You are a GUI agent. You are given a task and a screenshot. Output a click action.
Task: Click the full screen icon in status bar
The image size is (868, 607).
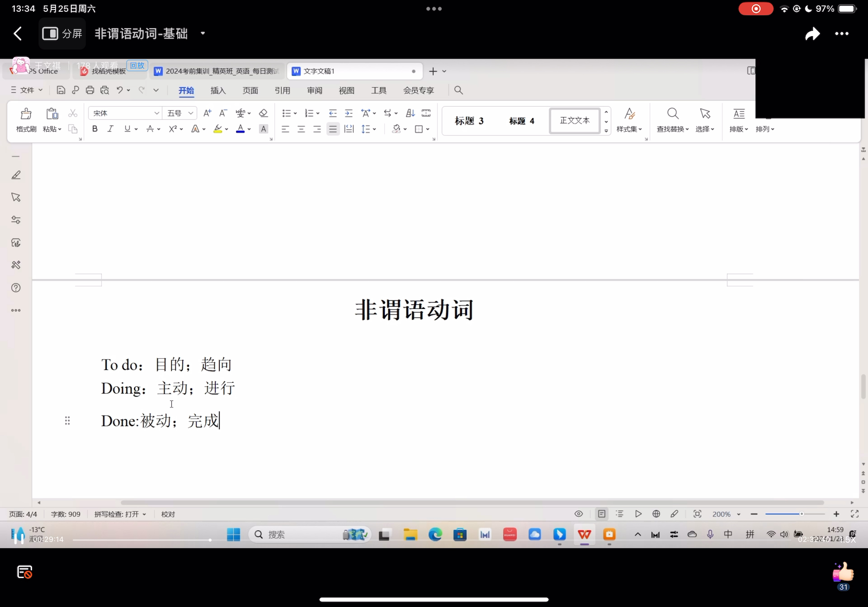coord(854,514)
